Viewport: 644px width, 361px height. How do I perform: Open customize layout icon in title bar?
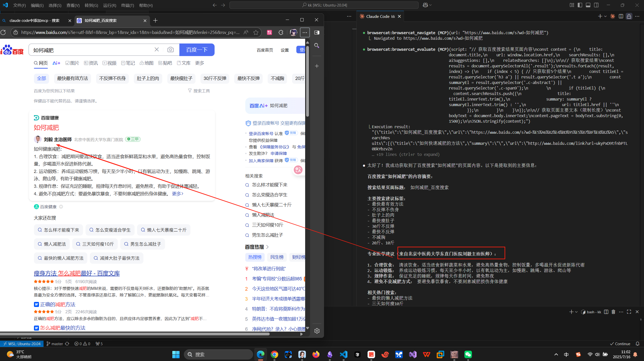(572, 5)
